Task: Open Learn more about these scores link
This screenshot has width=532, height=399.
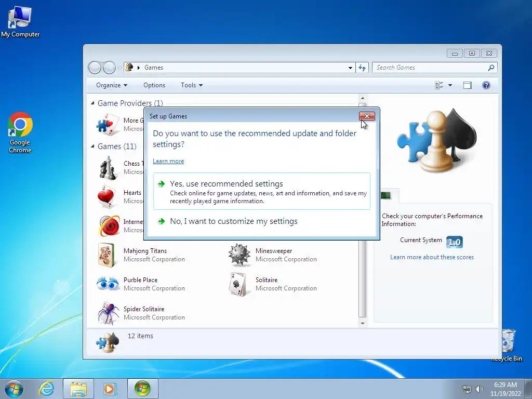Action: pyautogui.click(x=432, y=257)
